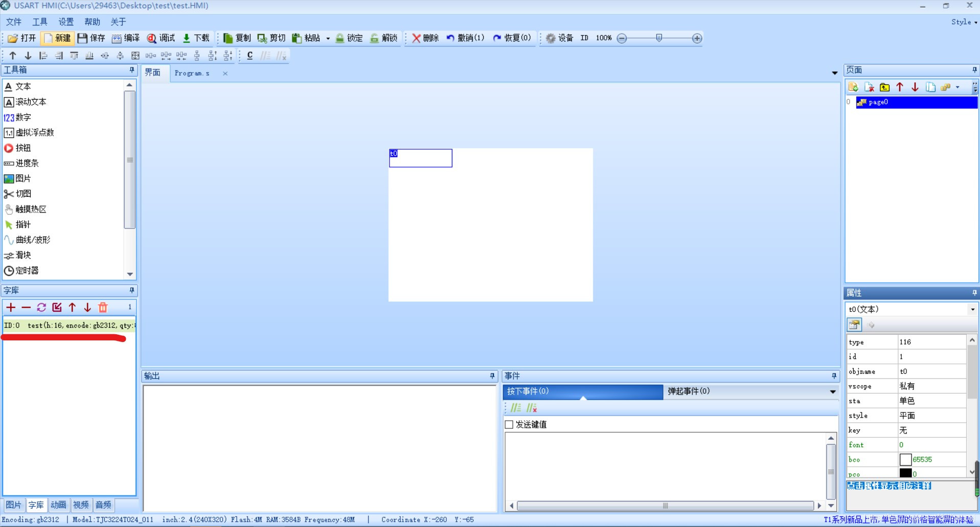Screen dimensions: 980x527
Task: Copy page icon in 页面 panel
Action: click(x=930, y=87)
